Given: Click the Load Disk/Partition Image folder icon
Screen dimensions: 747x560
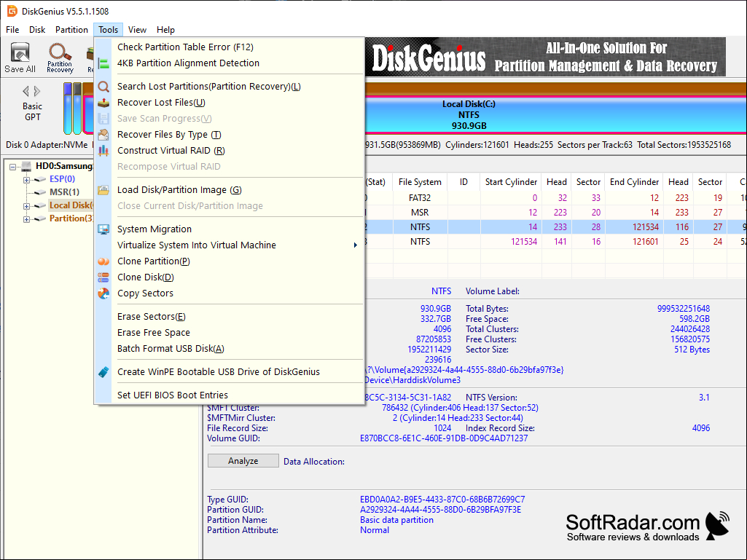Looking at the screenshot, I should (103, 190).
